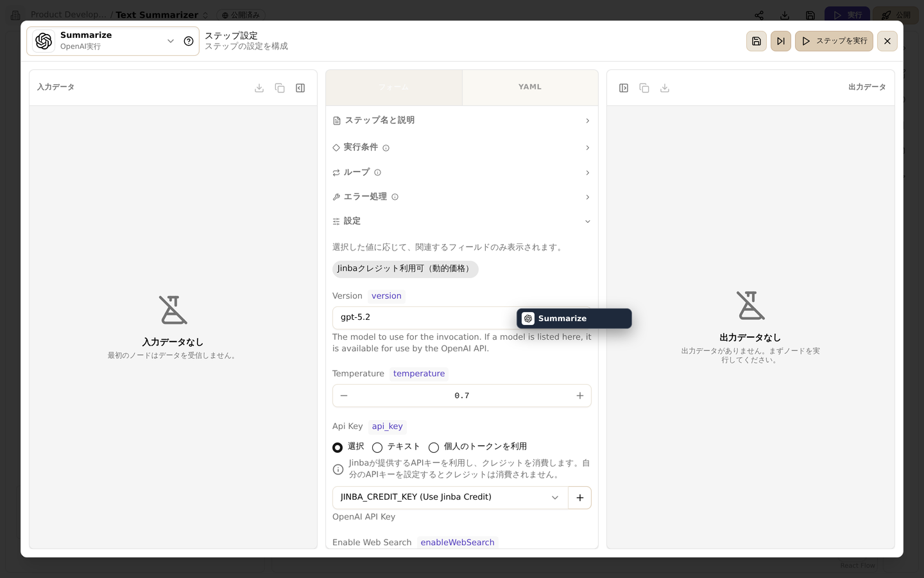Click the temperature value field 0.7
This screenshot has width=924, height=578.
462,396
